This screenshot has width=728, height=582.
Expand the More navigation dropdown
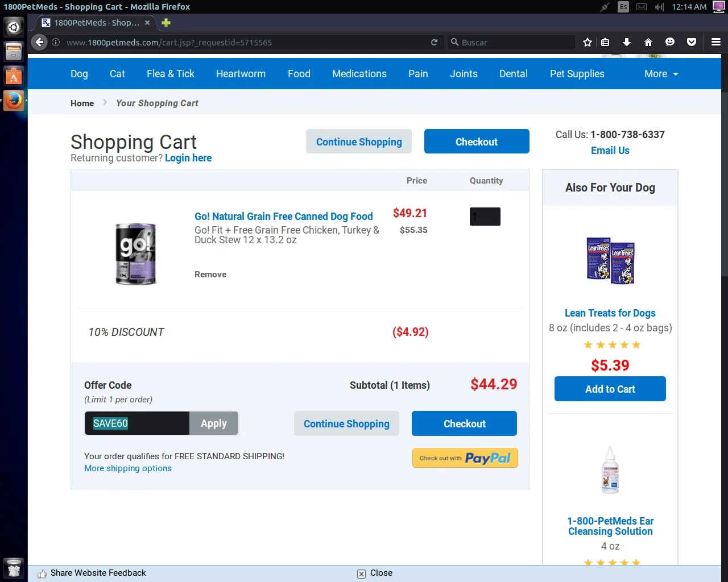coord(661,74)
